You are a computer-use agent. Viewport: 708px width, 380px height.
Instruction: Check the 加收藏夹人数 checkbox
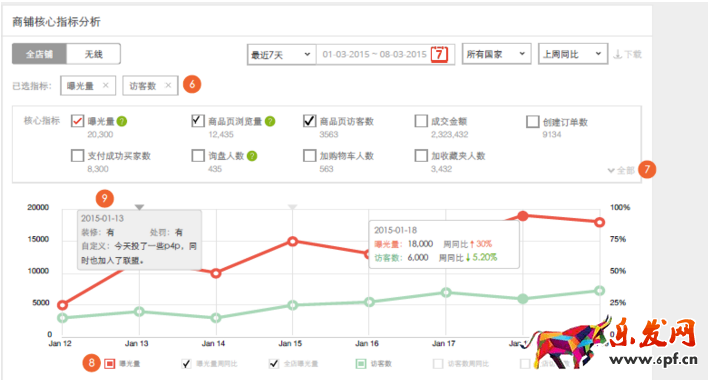pos(421,156)
